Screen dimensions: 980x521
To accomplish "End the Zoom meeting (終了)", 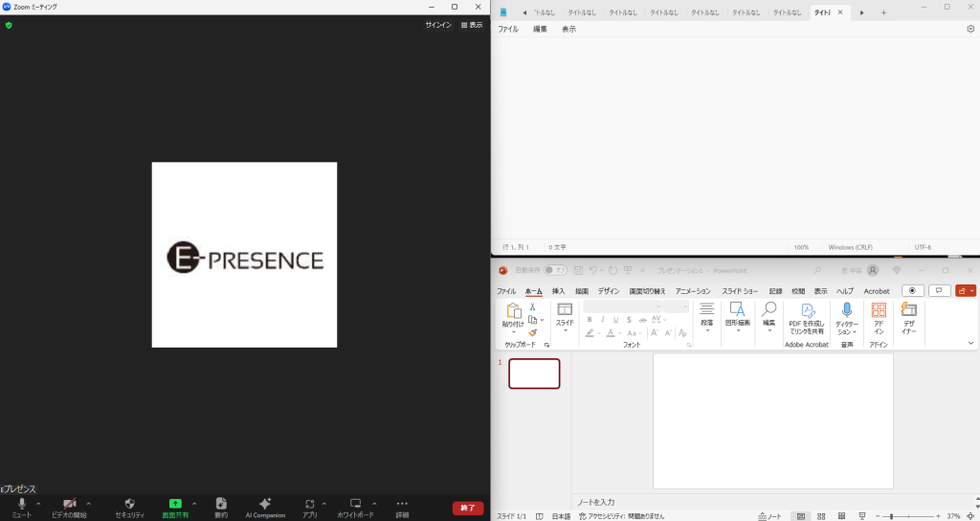I will pos(468,508).
